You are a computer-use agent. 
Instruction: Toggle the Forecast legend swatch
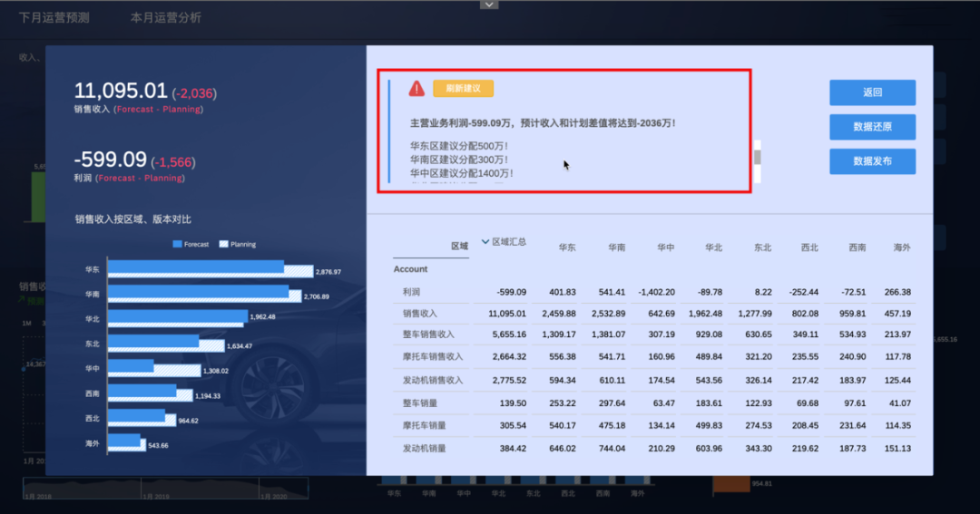[178, 244]
